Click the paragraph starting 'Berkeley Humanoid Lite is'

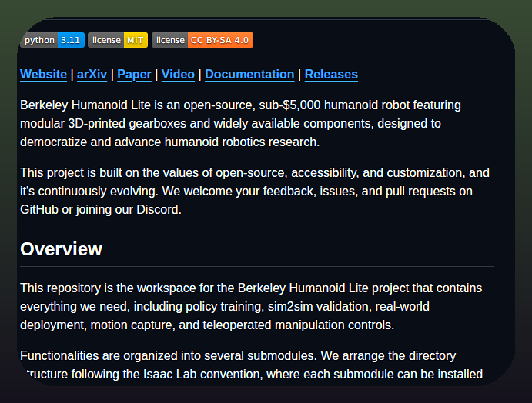240,123
